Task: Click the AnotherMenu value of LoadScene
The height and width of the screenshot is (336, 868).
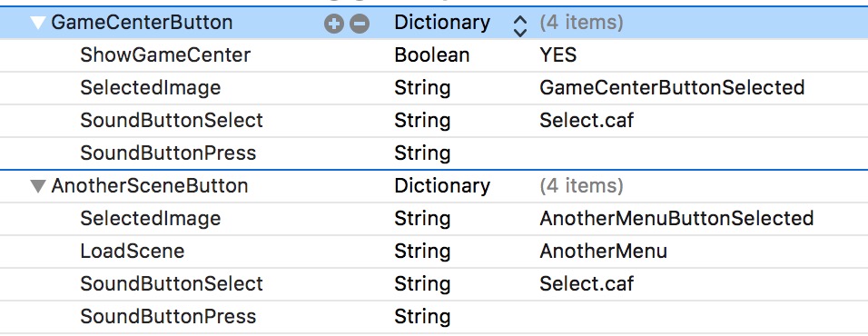Action: tap(604, 252)
